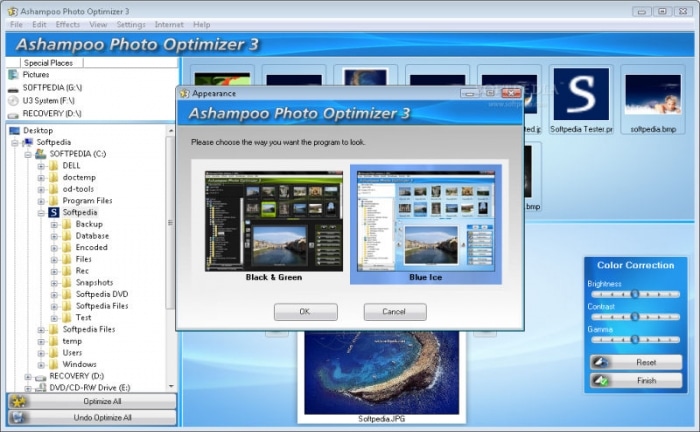This screenshot has width=700, height=432.
Task: Click the Reset button's eraser icon
Action: 600,362
